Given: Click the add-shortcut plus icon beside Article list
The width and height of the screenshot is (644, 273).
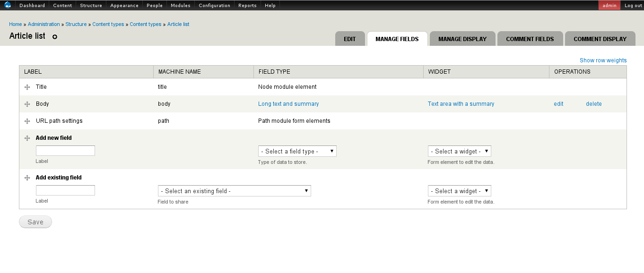Looking at the screenshot, I should tap(55, 37).
